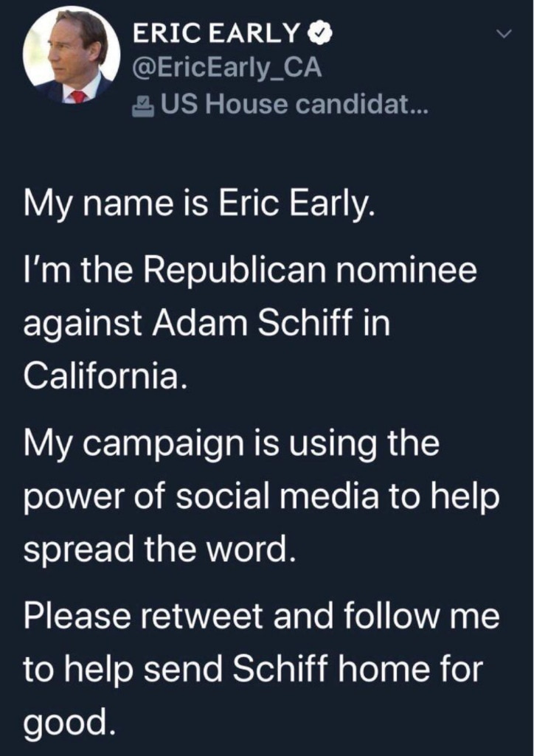
Task: Click the blue verified checkmark badge
Action: [315, 33]
